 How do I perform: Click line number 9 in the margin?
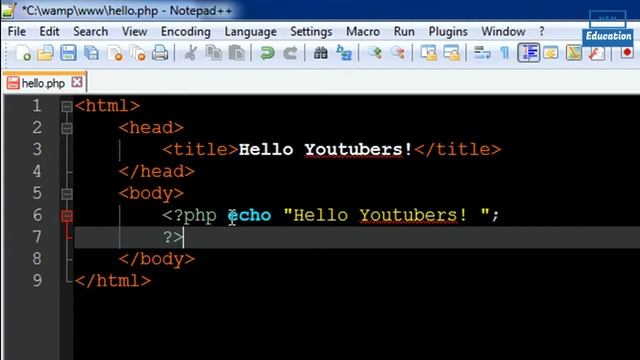(37, 280)
